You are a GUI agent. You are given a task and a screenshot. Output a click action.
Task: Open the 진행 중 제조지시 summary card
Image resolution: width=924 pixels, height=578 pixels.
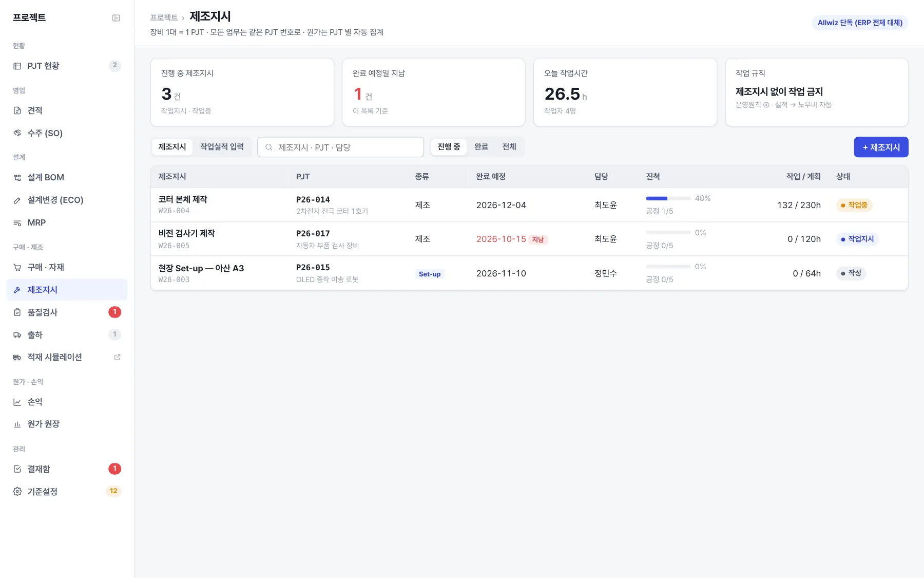(242, 92)
